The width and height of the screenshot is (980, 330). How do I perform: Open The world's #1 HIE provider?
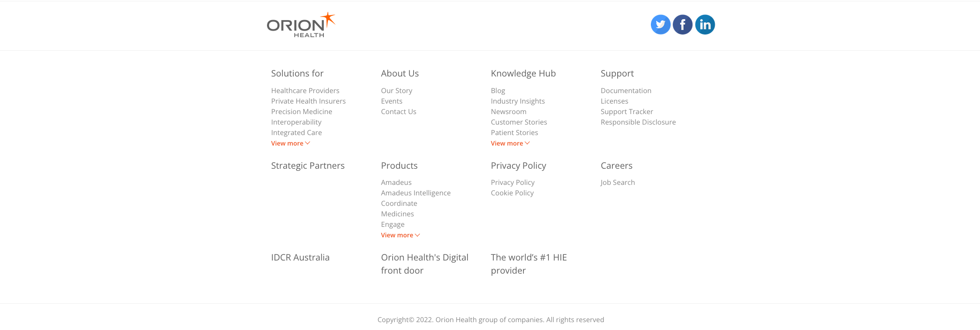coord(528,264)
